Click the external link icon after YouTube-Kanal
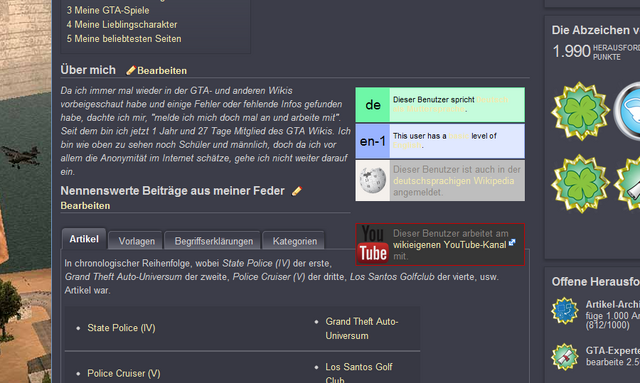 pos(512,243)
